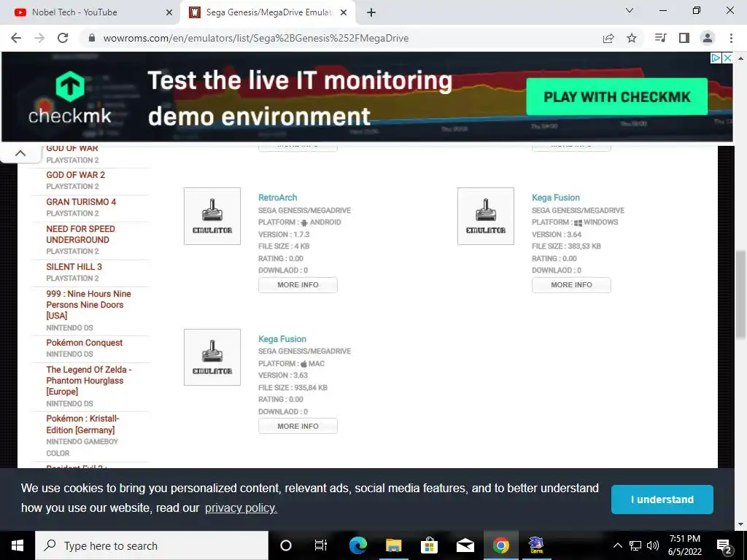Open 999 : Nine Hours Nine Persons link
The height and width of the screenshot is (560, 747).
click(x=88, y=305)
